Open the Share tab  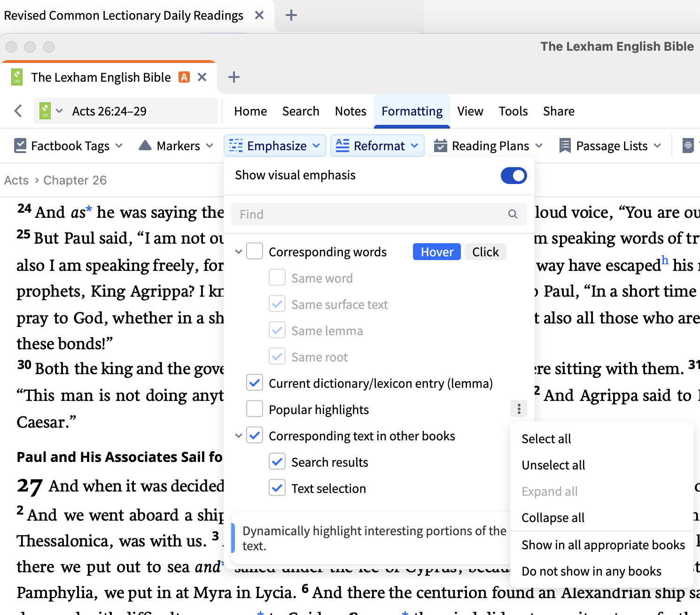click(559, 111)
